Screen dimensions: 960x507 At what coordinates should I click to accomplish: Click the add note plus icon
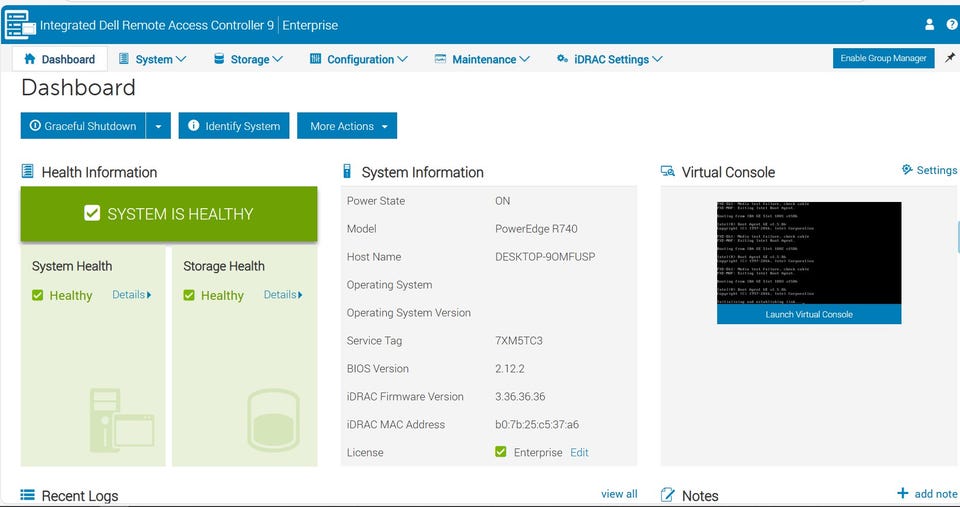tap(903, 493)
